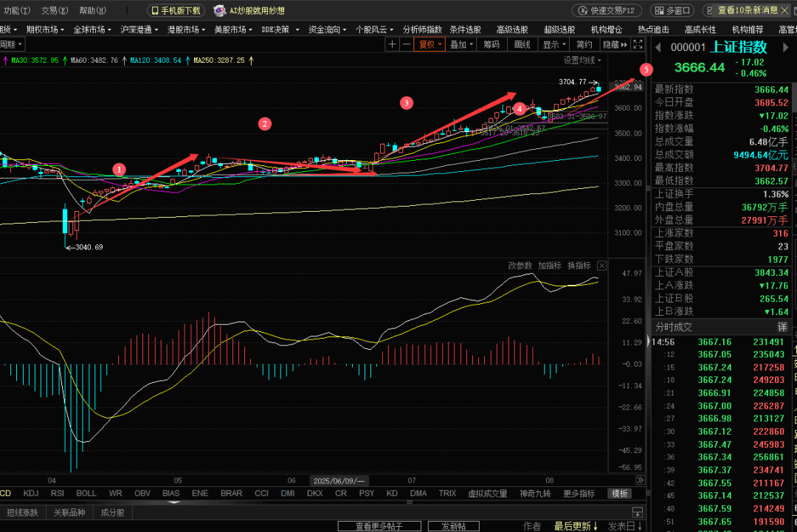Open 快速交易F12 quick trade
The height and width of the screenshot is (532, 797).
pyautogui.click(x=607, y=11)
